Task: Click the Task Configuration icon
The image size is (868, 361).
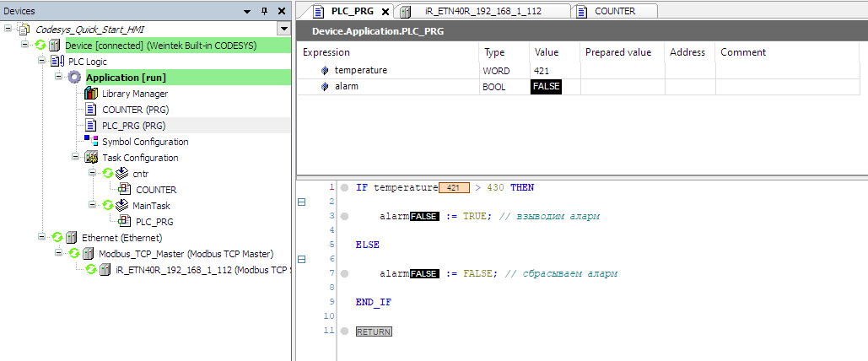Action: point(91,158)
